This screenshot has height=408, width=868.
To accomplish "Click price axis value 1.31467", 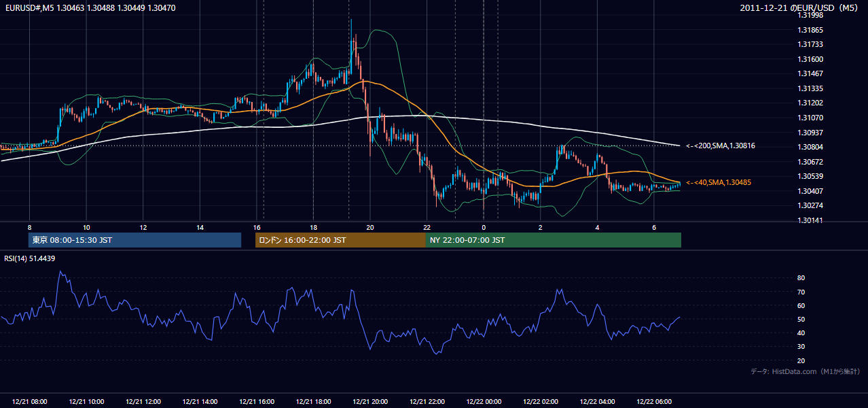I will click(810, 73).
